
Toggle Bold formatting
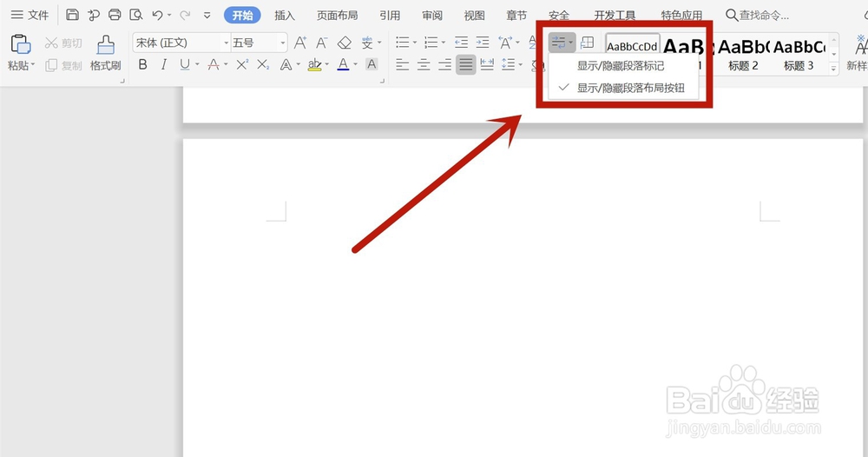pyautogui.click(x=143, y=65)
